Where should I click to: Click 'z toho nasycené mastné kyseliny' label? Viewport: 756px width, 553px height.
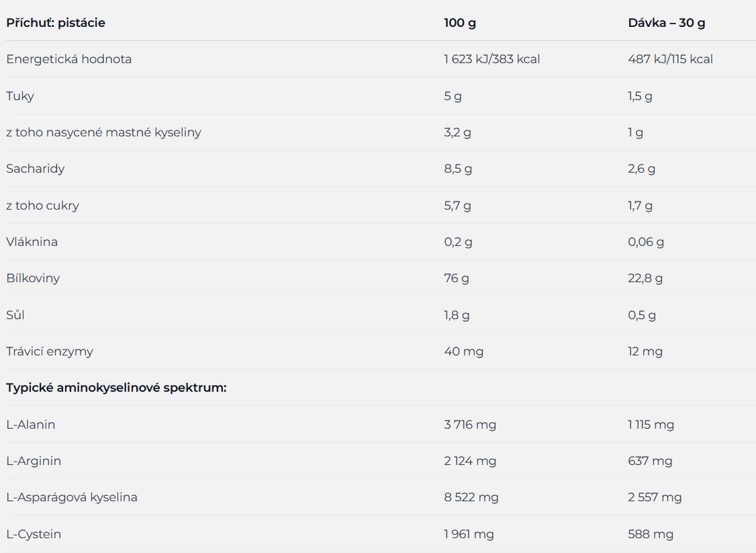(103, 132)
